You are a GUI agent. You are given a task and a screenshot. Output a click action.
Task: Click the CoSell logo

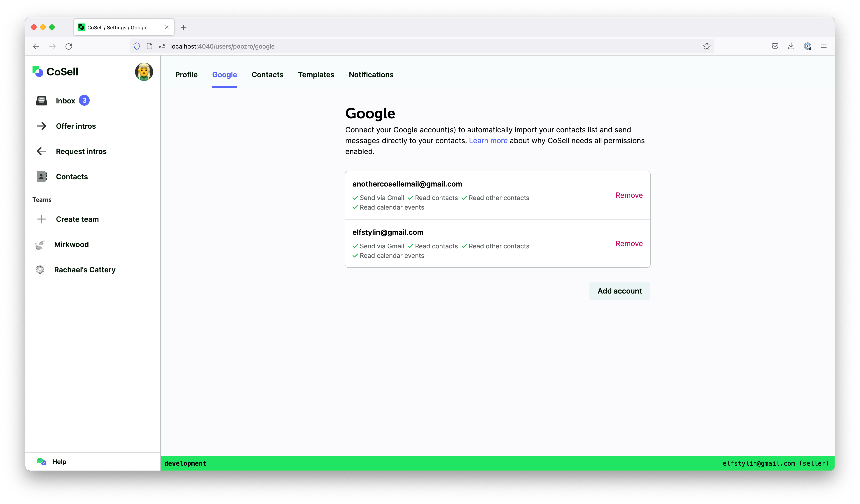pos(55,72)
